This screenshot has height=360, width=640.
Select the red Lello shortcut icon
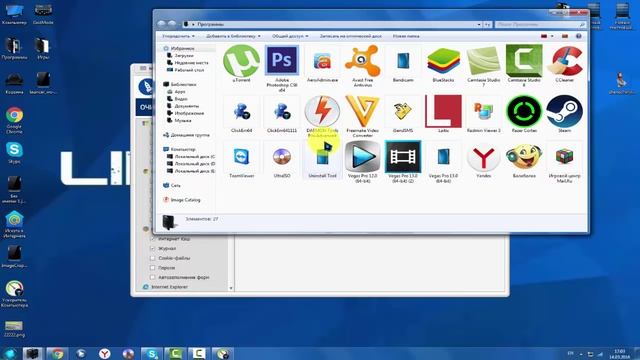(443, 111)
